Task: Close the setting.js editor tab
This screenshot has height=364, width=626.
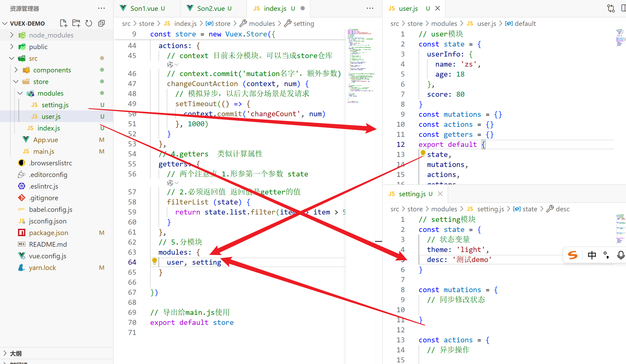Action: coord(440,194)
